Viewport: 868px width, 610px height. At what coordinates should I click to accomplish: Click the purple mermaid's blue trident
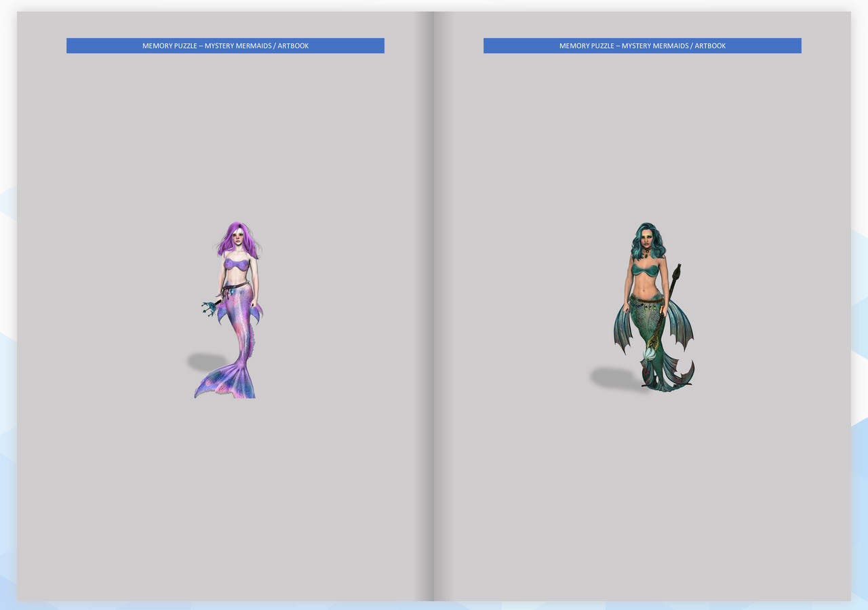click(x=208, y=308)
